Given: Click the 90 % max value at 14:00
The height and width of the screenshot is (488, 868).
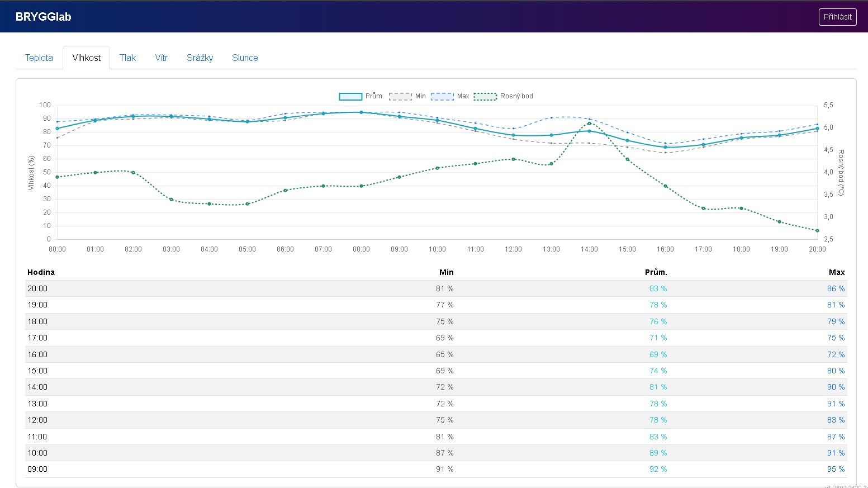Looking at the screenshot, I should click(836, 387).
